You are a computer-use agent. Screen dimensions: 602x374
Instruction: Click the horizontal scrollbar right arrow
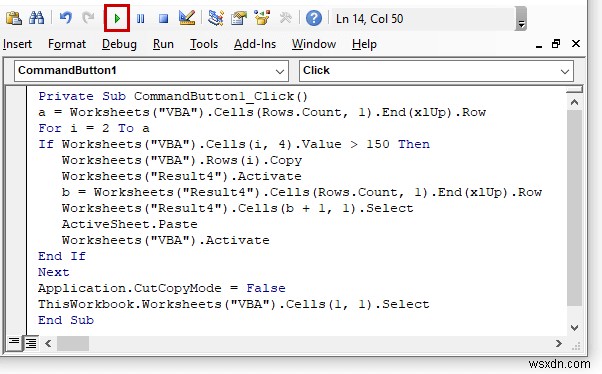(559, 343)
